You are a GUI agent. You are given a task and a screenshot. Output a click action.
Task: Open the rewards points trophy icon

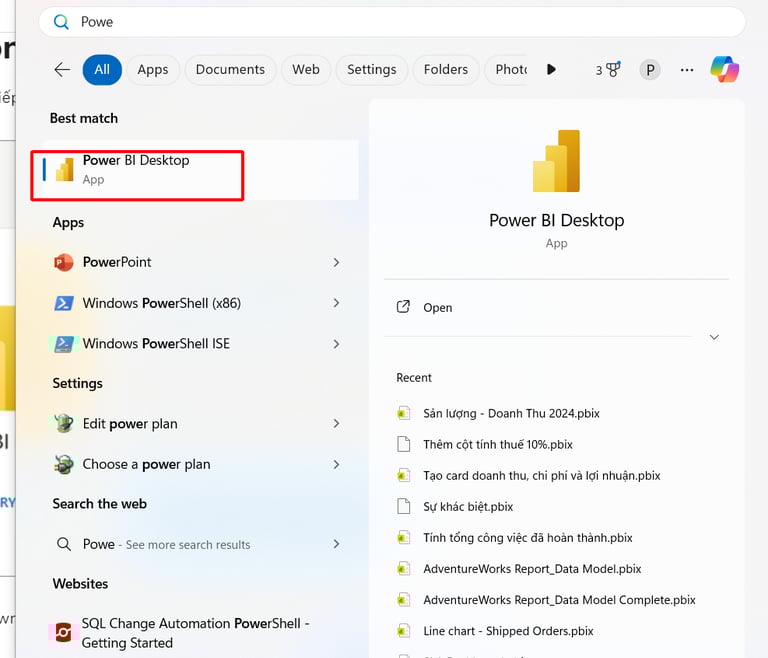pos(608,70)
